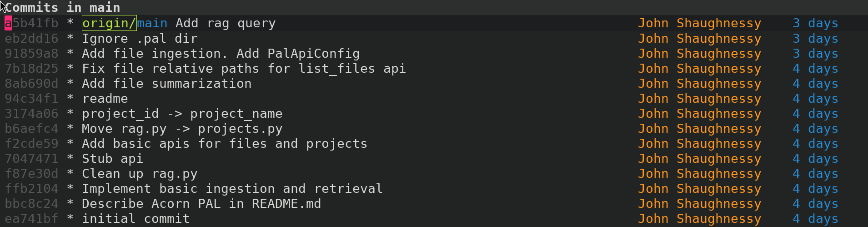Select the 'initial commit' row
Screen dimensions: 868x227
point(434,219)
